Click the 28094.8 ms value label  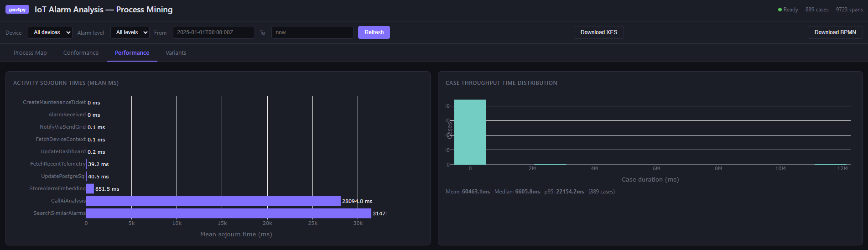pyautogui.click(x=357, y=201)
